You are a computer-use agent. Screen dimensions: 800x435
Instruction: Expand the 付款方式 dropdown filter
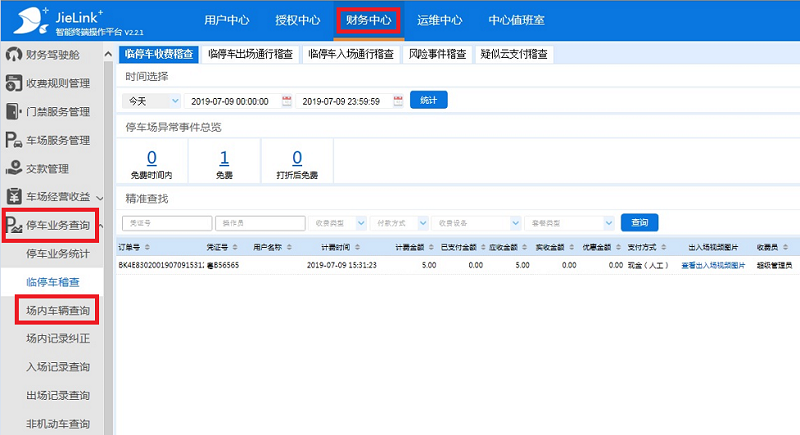(399, 223)
